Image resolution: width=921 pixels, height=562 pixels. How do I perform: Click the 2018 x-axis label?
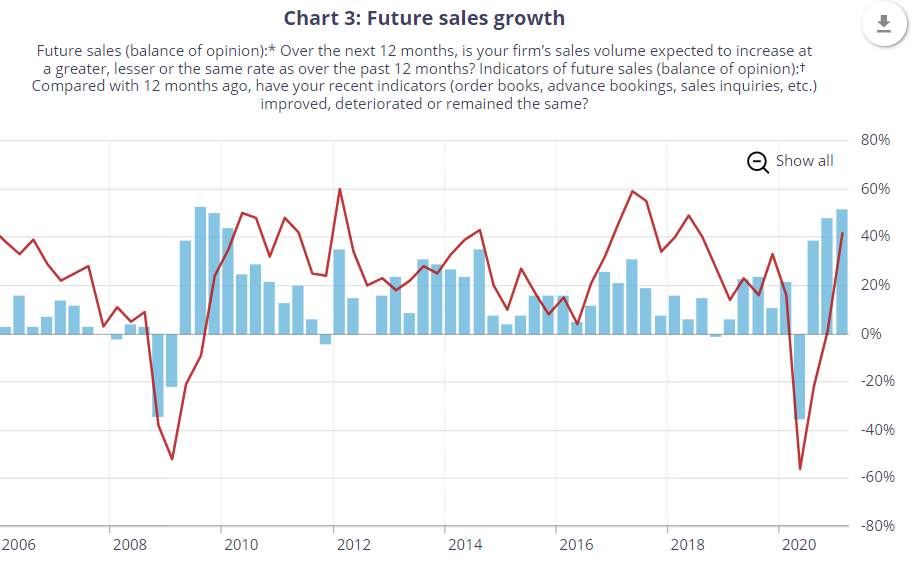tap(687, 545)
